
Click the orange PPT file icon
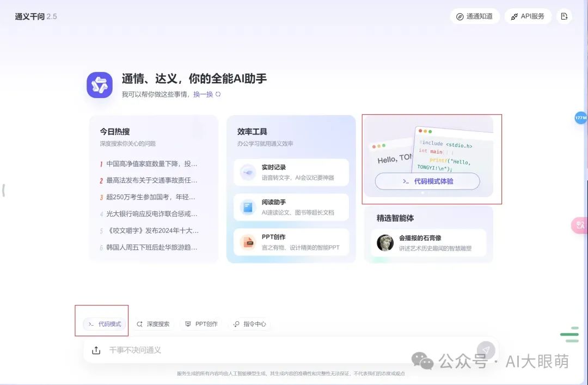coord(248,242)
